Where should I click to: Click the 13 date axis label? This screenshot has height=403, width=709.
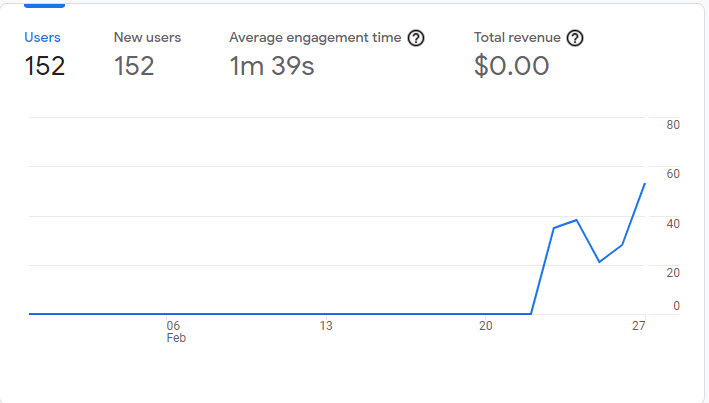coord(326,326)
